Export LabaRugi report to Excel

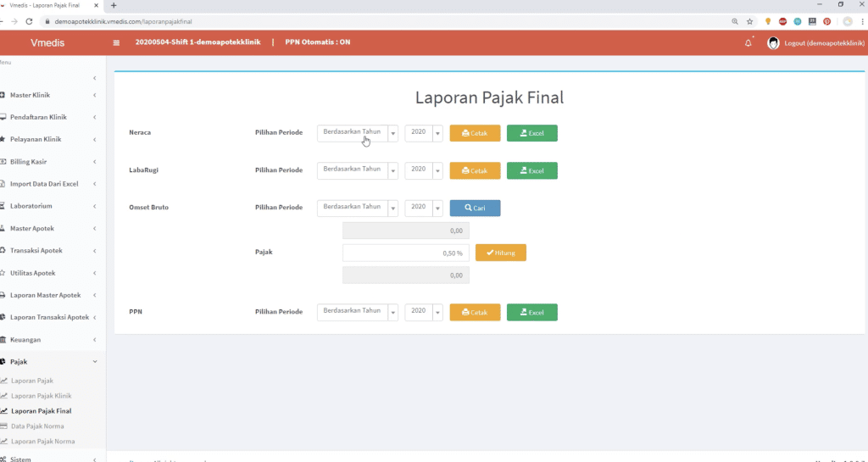[532, 171]
